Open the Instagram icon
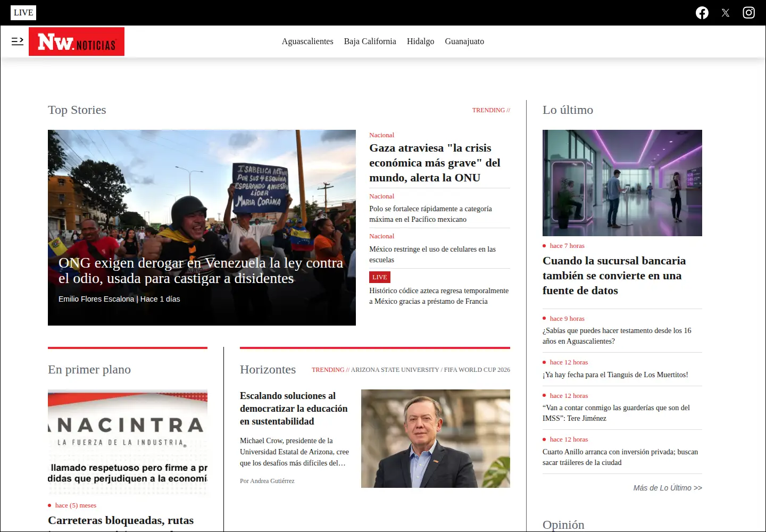This screenshot has width=766, height=532. (x=748, y=13)
